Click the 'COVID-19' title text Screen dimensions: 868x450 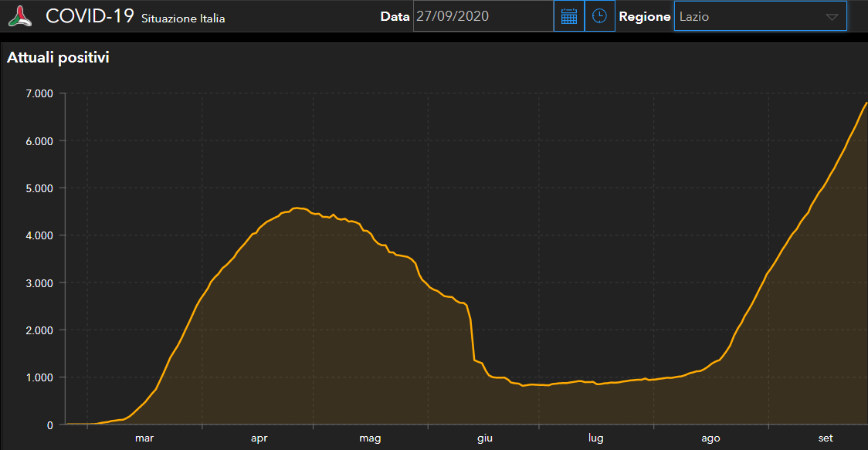pyautogui.click(x=90, y=16)
